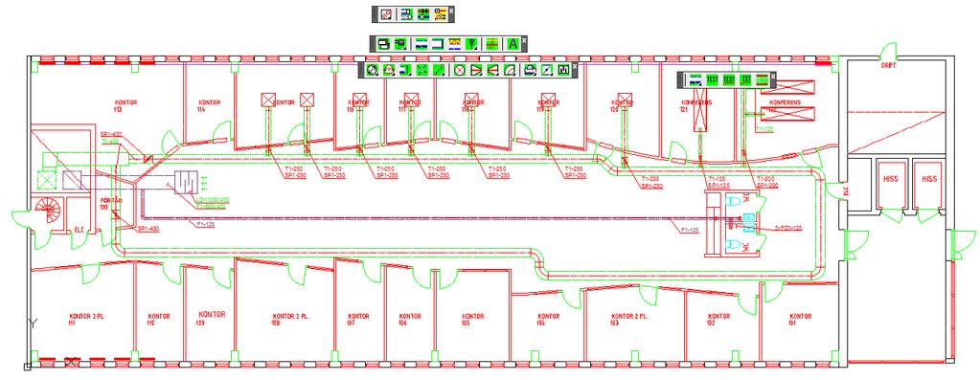
Task: Select the diagonal line with endpoints tool
Action: click(x=439, y=70)
